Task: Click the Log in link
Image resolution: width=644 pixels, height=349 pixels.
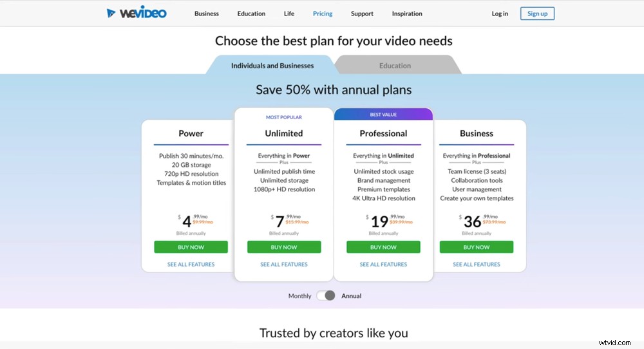Action: tap(500, 14)
